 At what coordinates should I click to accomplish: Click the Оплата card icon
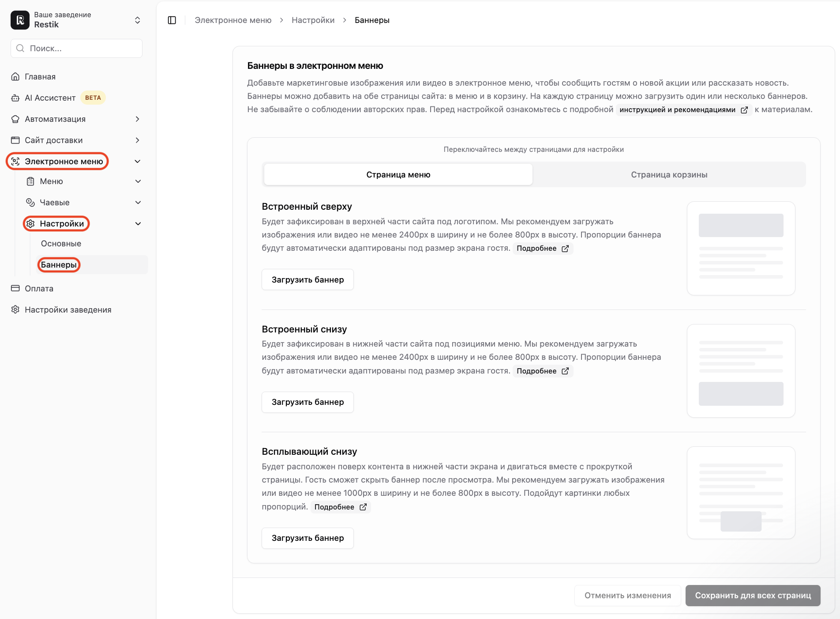pyautogui.click(x=15, y=288)
